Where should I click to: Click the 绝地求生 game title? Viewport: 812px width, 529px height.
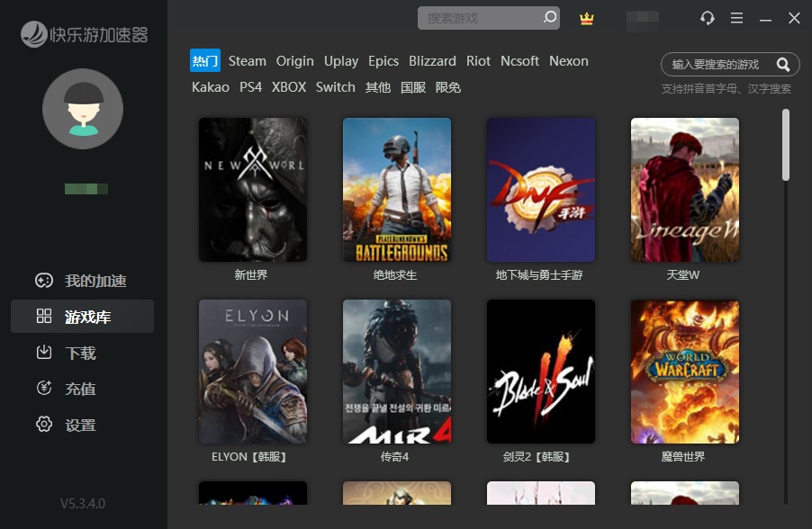[x=395, y=275]
